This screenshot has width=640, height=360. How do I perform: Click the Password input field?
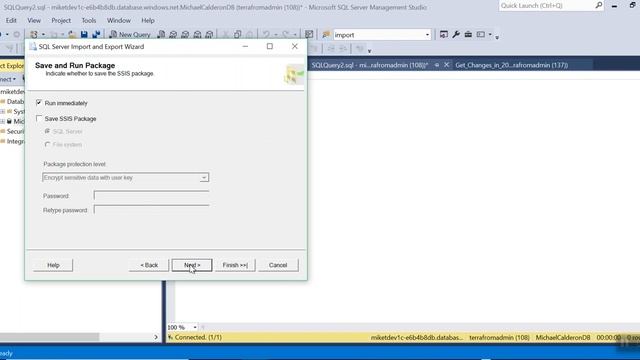click(151, 196)
